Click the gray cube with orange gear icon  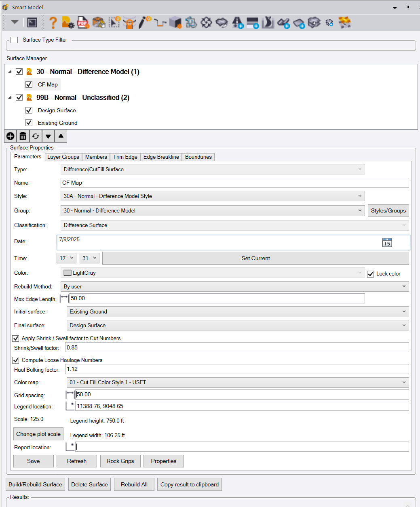point(176,23)
